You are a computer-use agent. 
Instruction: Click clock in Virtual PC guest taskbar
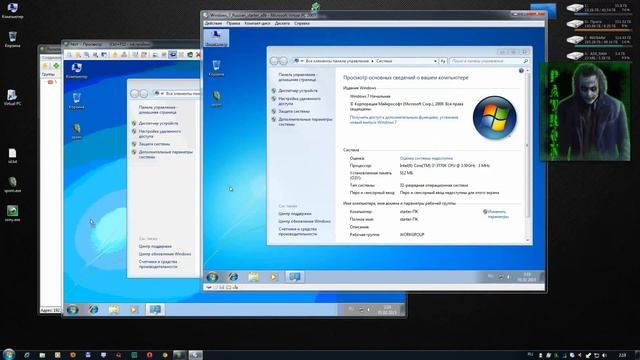point(527,277)
